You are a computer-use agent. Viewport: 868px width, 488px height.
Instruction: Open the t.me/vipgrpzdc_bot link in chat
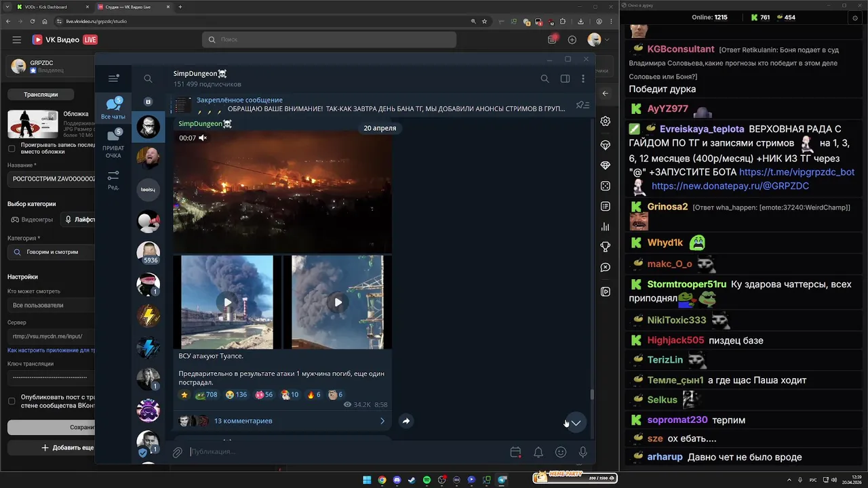pos(797,172)
